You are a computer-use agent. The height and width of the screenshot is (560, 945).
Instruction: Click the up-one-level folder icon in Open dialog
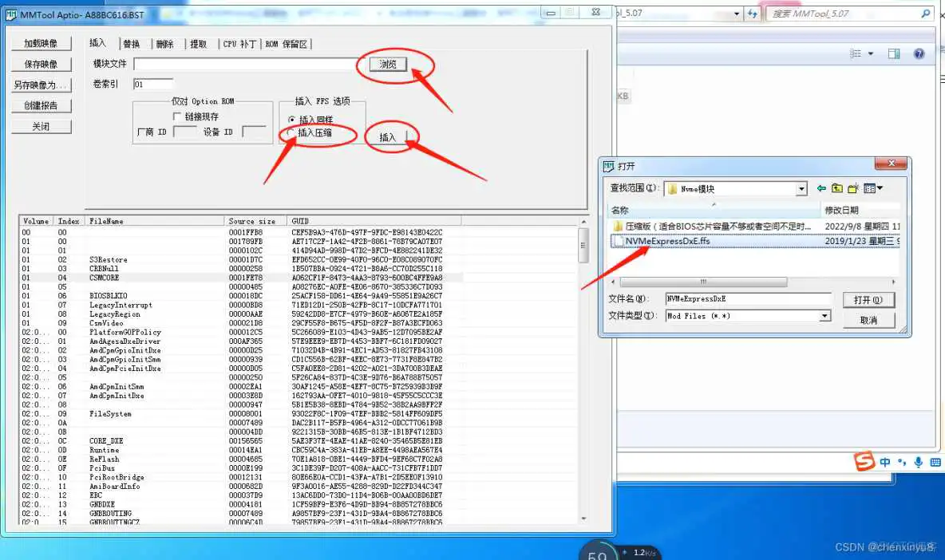836,188
